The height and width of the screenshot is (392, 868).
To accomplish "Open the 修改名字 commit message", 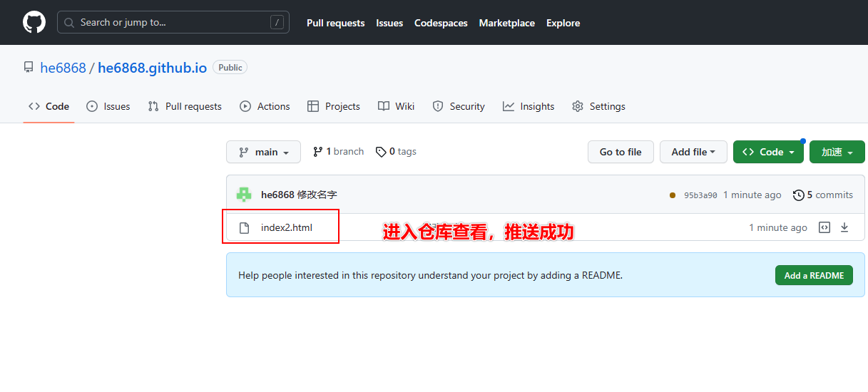I will point(317,195).
